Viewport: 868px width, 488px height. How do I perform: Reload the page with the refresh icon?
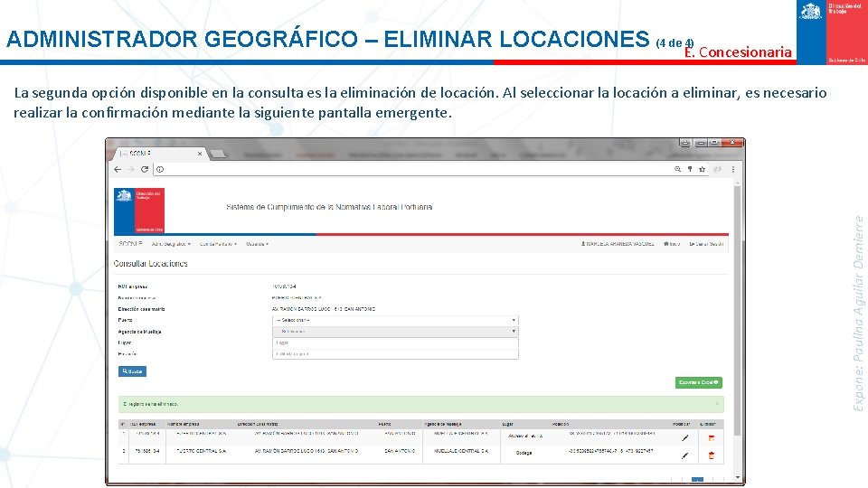145,169
